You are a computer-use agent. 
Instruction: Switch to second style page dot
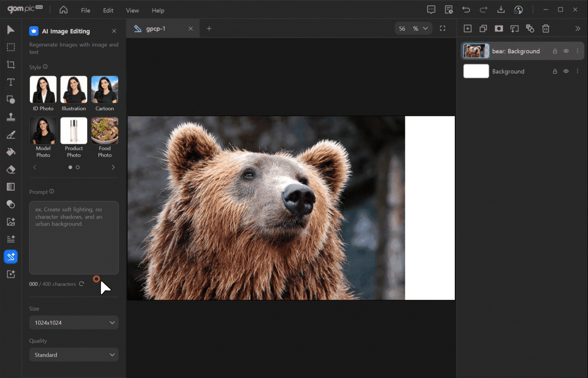point(78,167)
